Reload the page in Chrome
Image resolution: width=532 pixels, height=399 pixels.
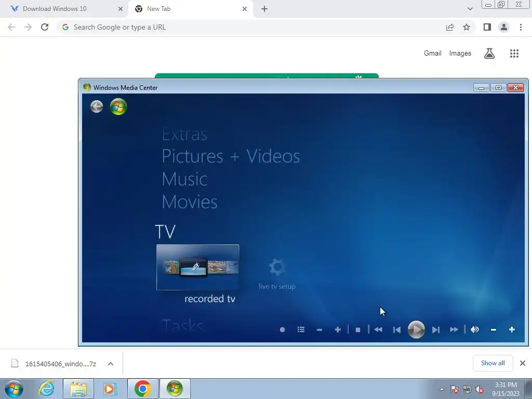click(45, 27)
